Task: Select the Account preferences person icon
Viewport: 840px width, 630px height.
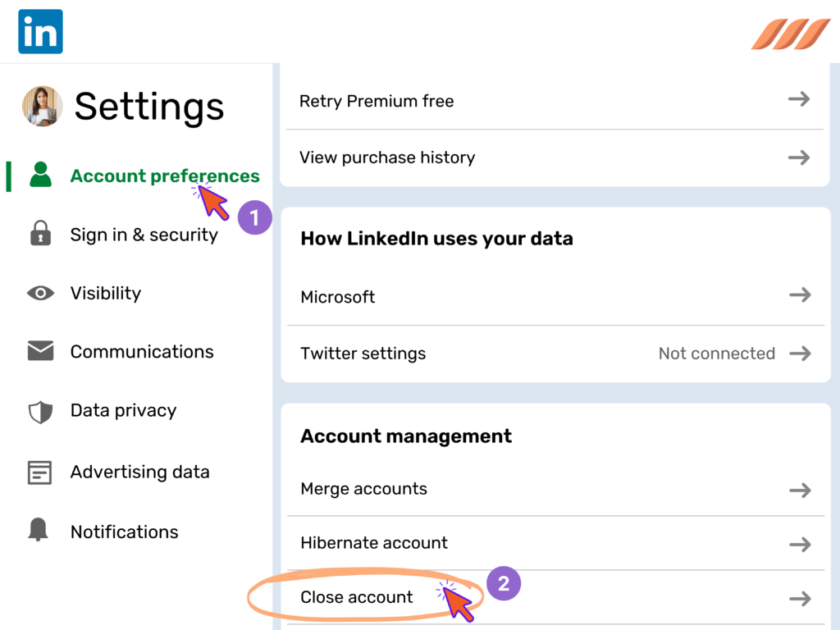Action: pyautogui.click(x=40, y=176)
